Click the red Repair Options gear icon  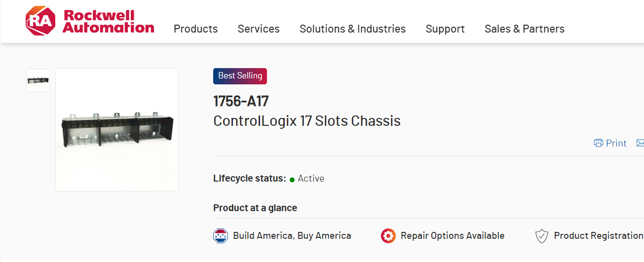(x=388, y=236)
